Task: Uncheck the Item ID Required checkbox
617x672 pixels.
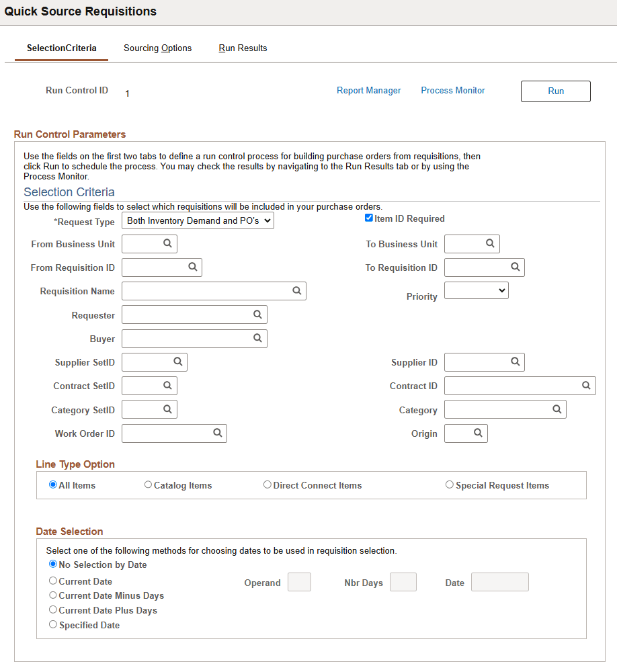Action: coord(369,218)
